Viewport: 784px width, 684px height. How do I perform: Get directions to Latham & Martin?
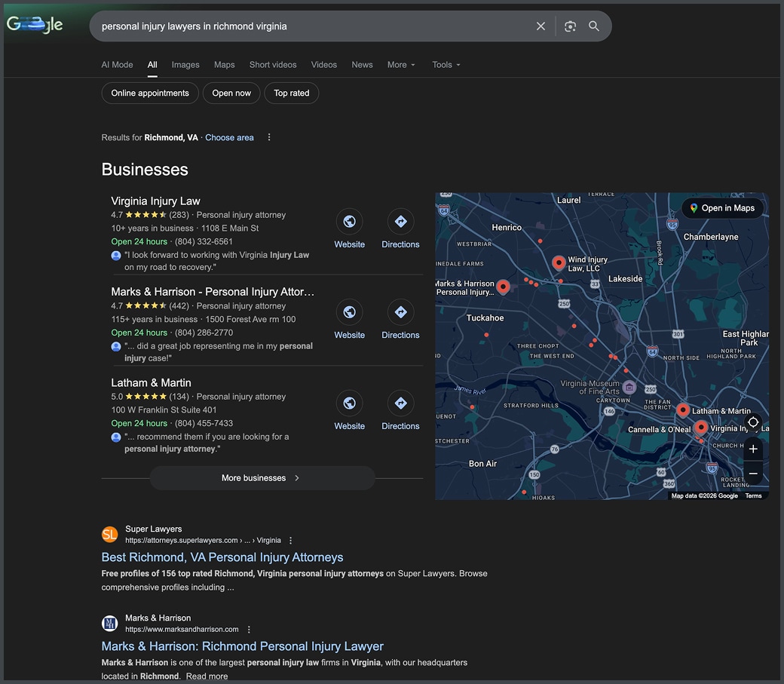(x=400, y=403)
